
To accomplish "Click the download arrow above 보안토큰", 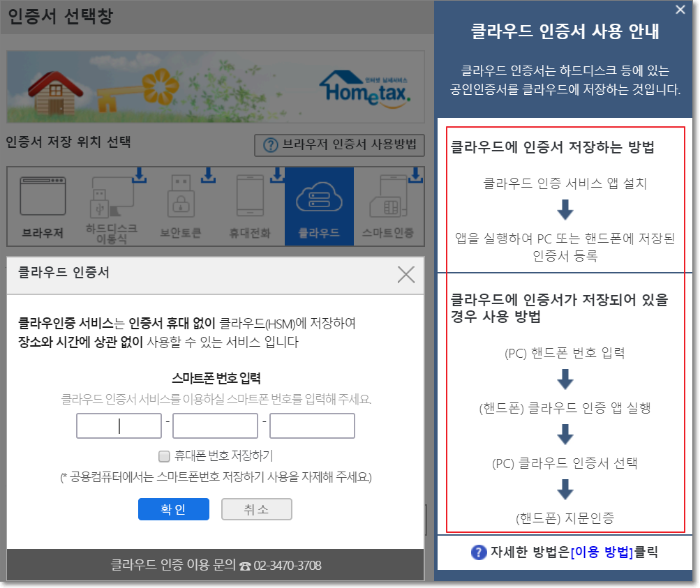I will click(207, 175).
